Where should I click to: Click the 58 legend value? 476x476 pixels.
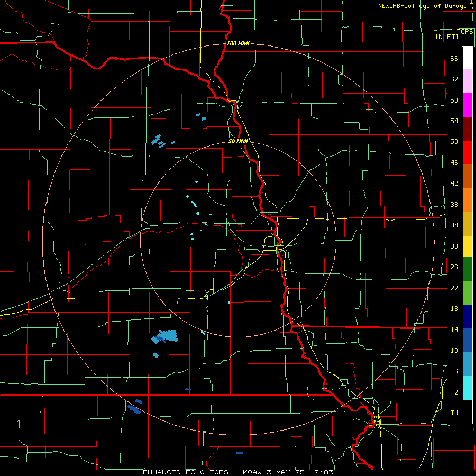[x=454, y=100]
